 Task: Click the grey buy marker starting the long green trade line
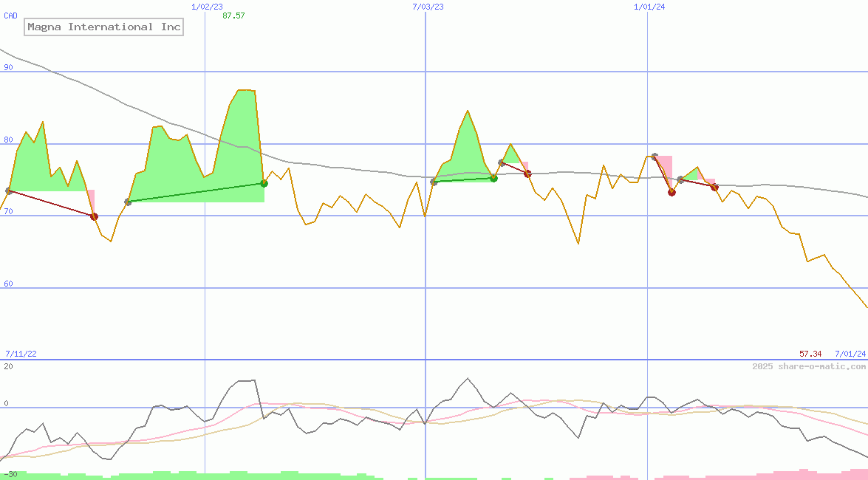click(128, 202)
